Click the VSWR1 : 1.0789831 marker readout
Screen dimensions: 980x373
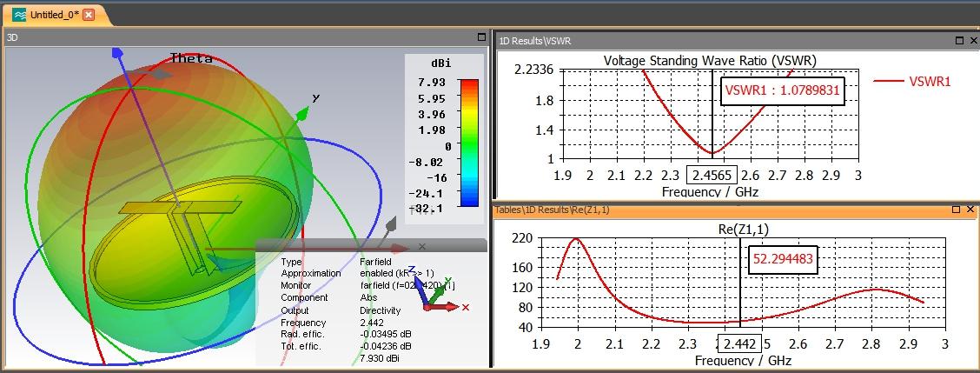pos(784,91)
